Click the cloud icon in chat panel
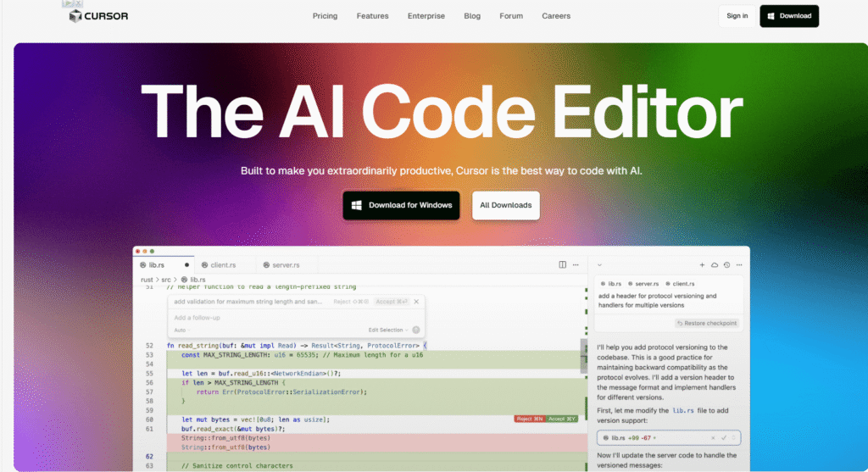This screenshot has width=868, height=472. (715, 264)
